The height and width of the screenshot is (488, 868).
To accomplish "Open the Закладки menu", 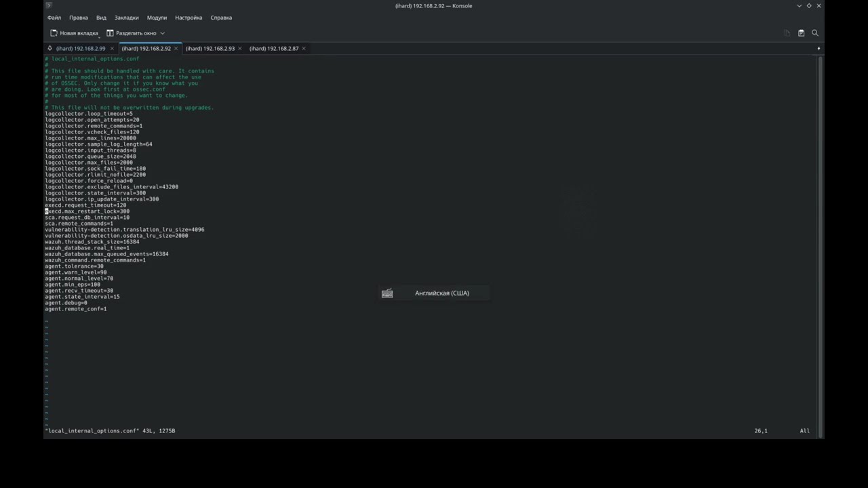I will [127, 18].
